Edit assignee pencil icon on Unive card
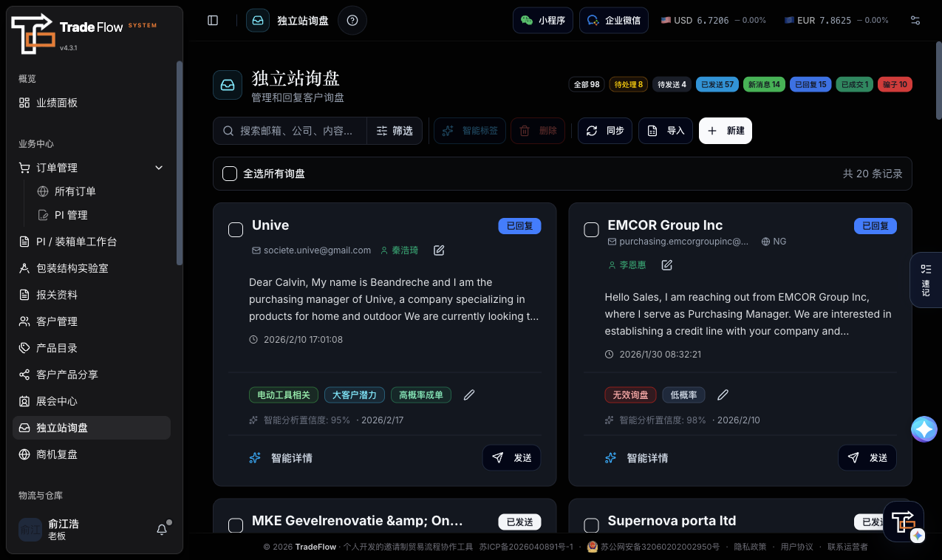This screenshot has width=942, height=560. (439, 250)
